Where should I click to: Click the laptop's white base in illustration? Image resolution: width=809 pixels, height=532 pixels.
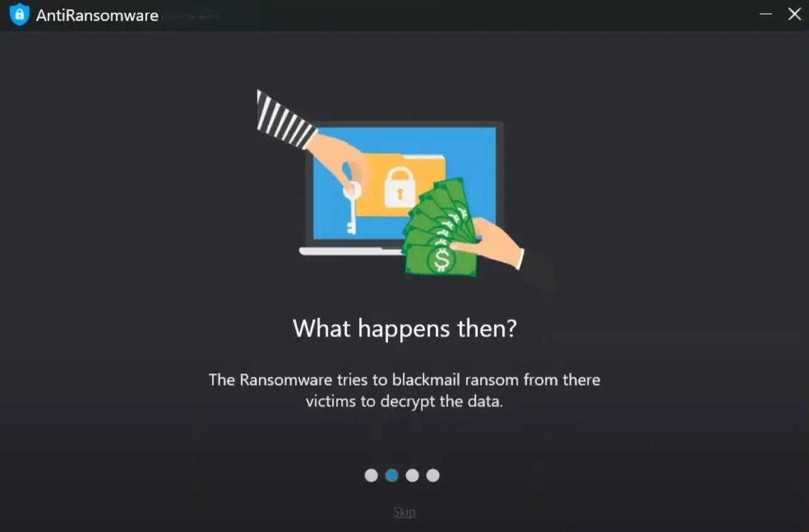tap(352, 251)
